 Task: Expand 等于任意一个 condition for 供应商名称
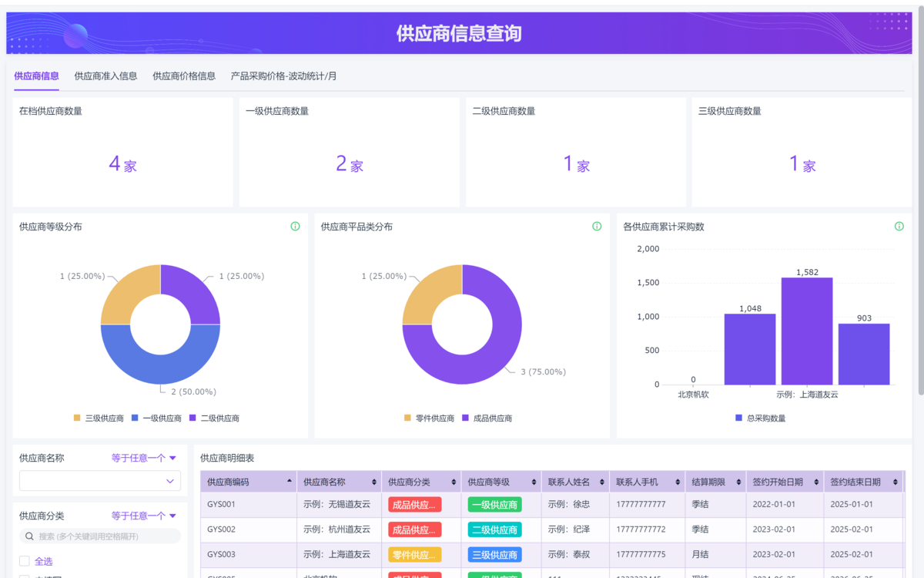(144, 458)
